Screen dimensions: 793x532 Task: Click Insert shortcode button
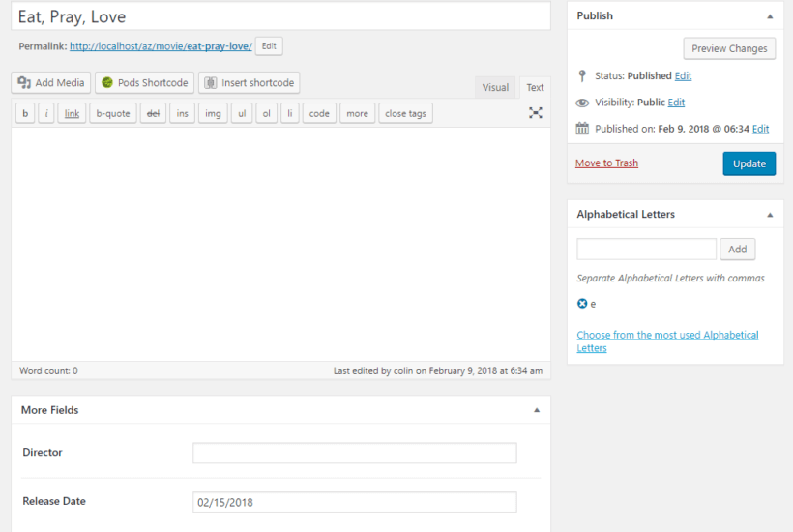coord(250,82)
